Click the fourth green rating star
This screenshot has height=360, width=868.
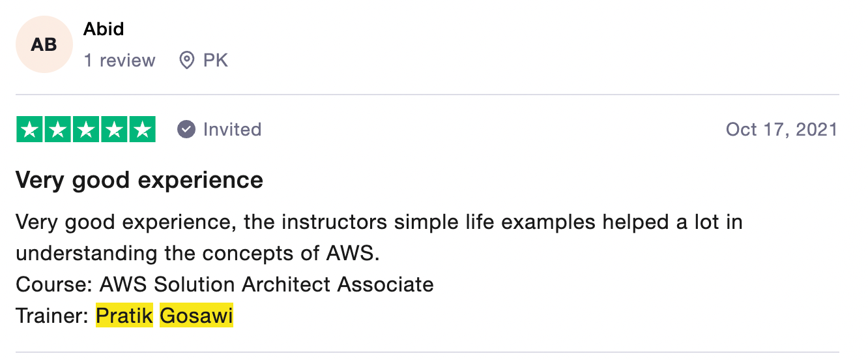click(113, 129)
